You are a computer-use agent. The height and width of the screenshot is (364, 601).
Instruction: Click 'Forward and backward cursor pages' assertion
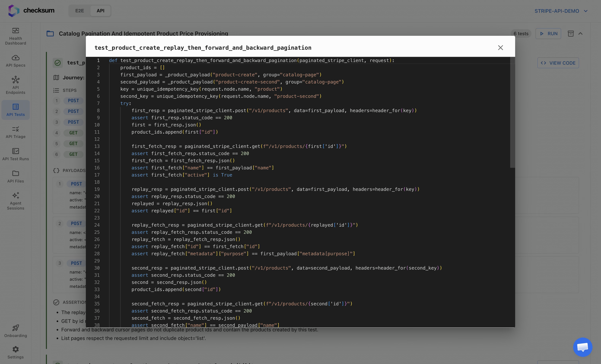[x=190, y=330]
